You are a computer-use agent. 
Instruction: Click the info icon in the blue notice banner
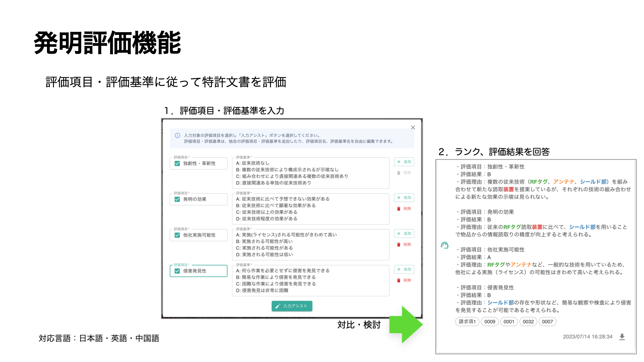[177, 136]
